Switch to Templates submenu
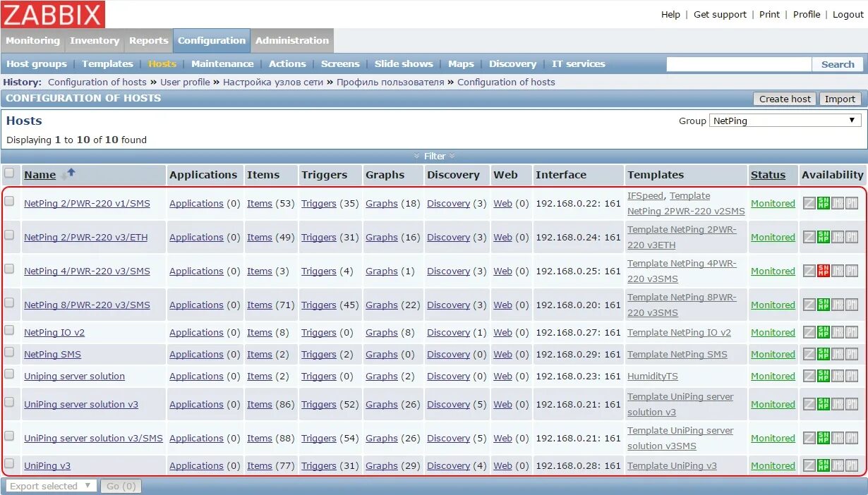The image size is (868, 495). click(x=107, y=63)
